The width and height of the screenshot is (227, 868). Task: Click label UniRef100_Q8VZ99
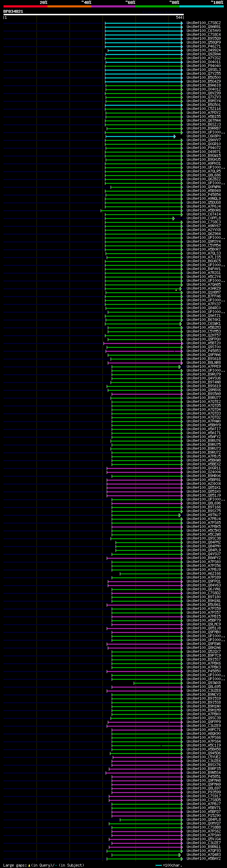coord(204,93)
